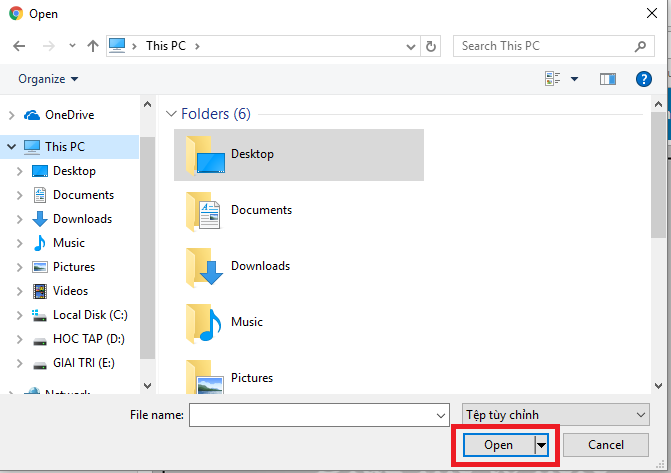
Task: Open Help with the question mark icon
Action: (644, 79)
